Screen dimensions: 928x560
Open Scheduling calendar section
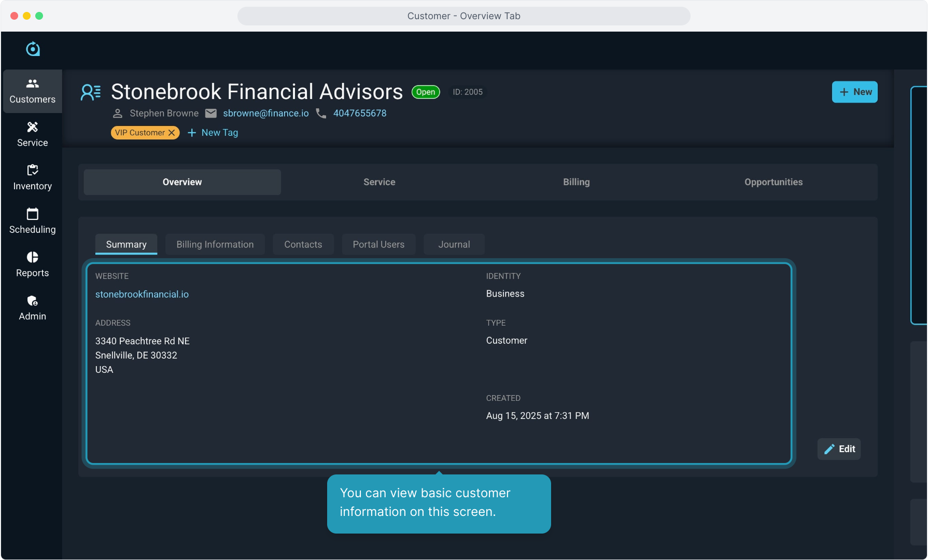32,221
